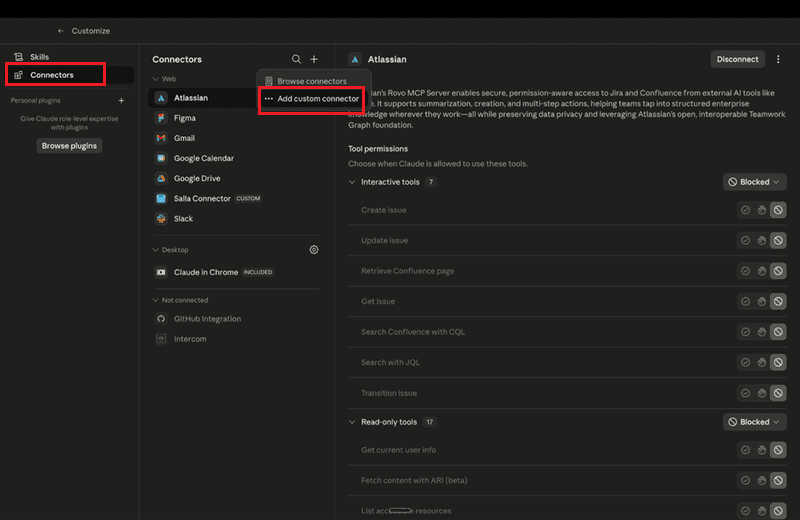The image size is (800, 520).
Task: Collapse the Interactive tools section
Action: [352, 182]
